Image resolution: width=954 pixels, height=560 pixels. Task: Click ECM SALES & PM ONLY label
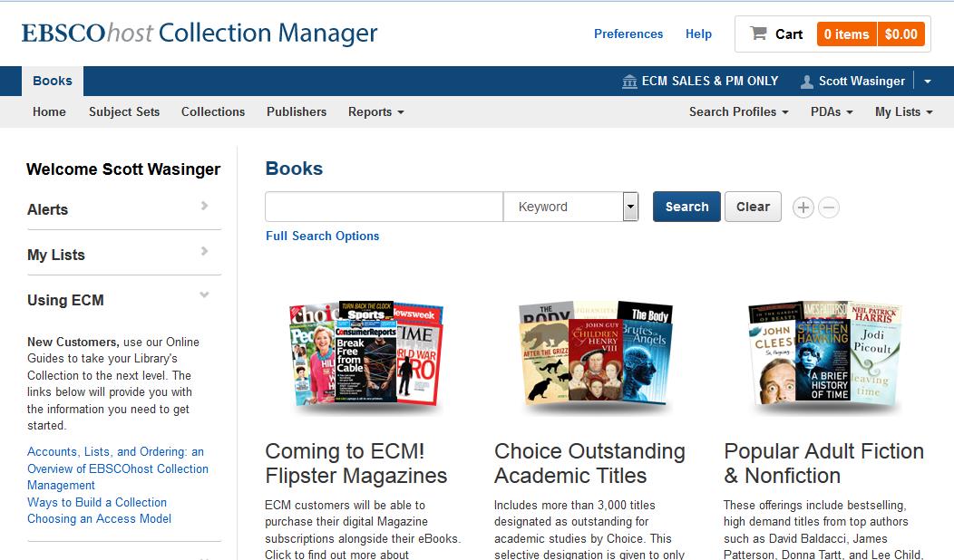(709, 81)
